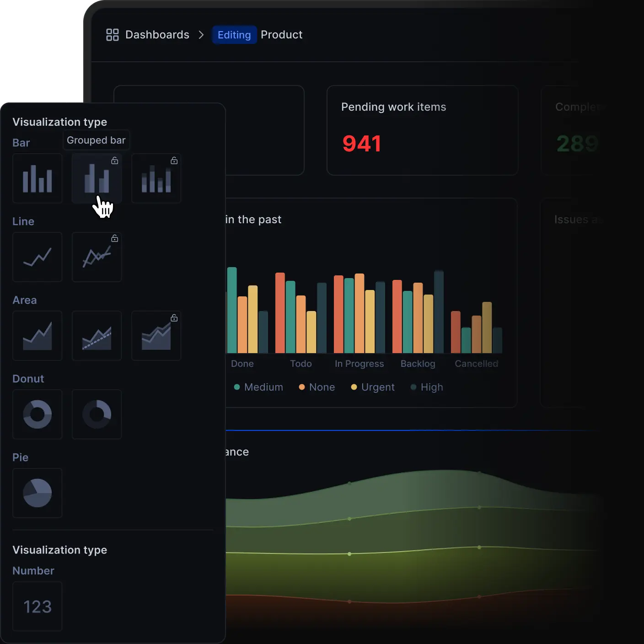Image resolution: width=644 pixels, height=644 pixels.
Task: Choose the Grouped bar chart type
Action: [97, 178]
